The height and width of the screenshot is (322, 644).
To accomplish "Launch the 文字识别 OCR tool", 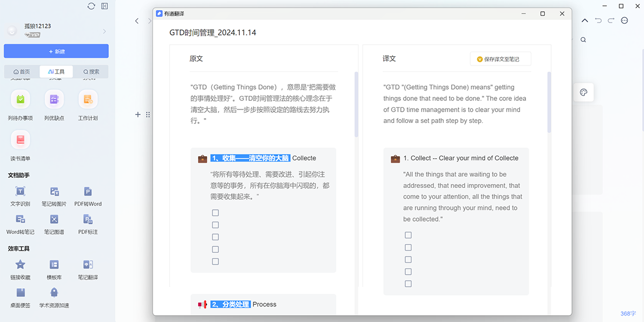I will [20, 192].
